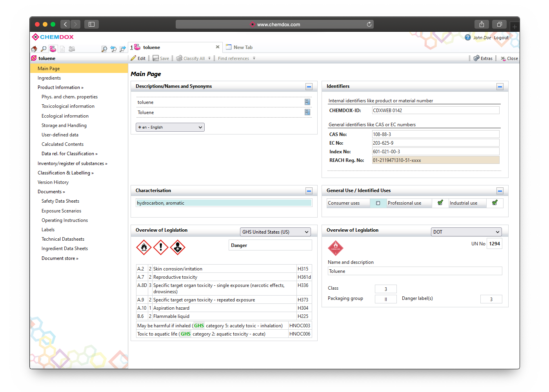Click the browser address bar
This screenshot has height=392, width=549.
[x=274, y=24]
